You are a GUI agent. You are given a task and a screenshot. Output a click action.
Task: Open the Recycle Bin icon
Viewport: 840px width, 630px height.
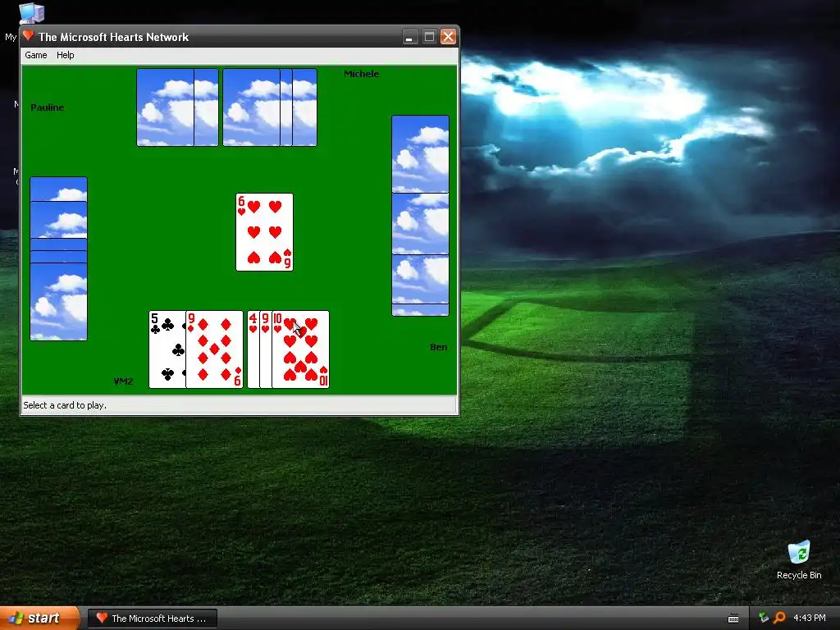[x=799, y=560]
